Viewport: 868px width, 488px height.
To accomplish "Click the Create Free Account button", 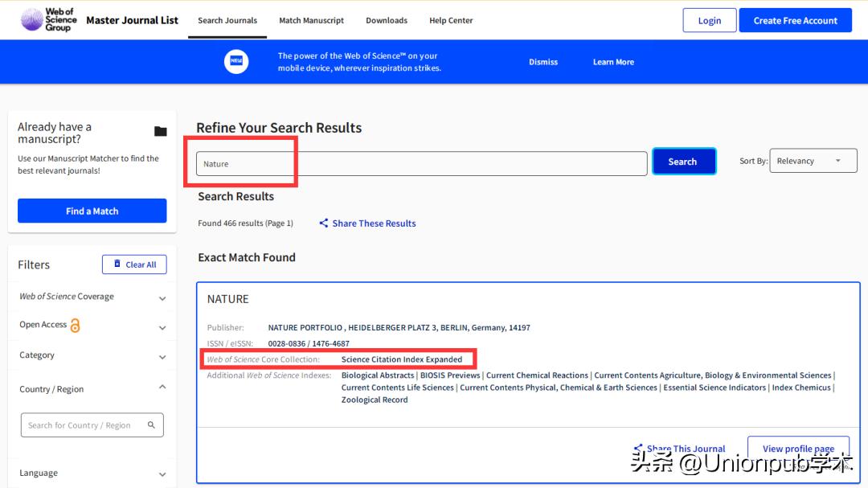I will (795, 21).
